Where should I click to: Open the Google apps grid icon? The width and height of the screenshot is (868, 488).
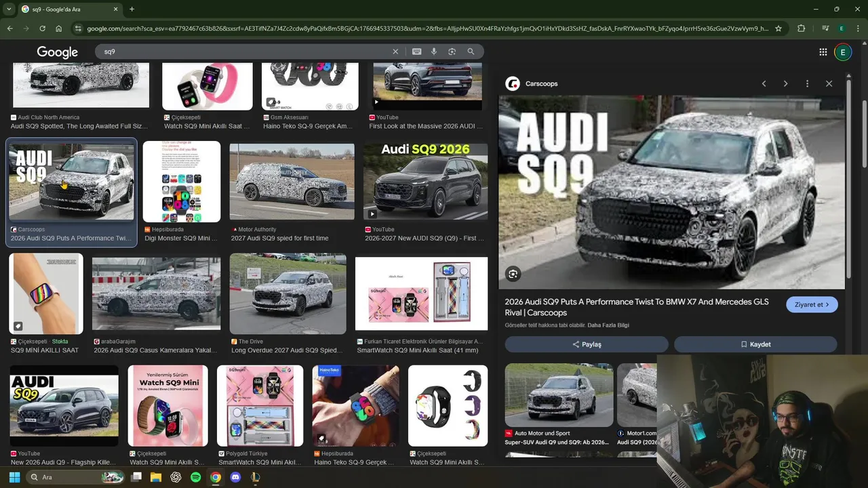coord(823,52)
